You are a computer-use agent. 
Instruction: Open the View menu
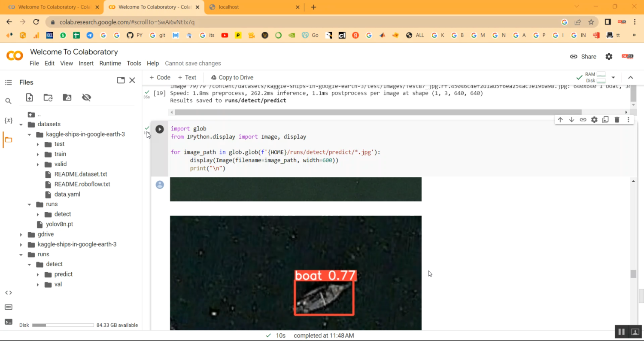coord(67,63)
